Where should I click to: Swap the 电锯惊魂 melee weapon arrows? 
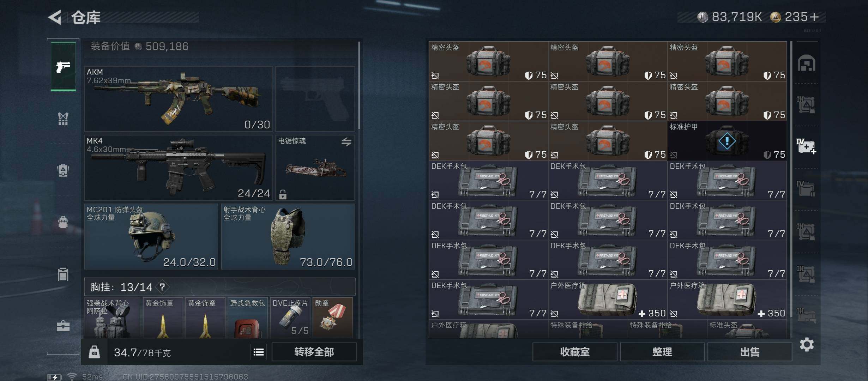pyautogui.click(x=346, y=142)
